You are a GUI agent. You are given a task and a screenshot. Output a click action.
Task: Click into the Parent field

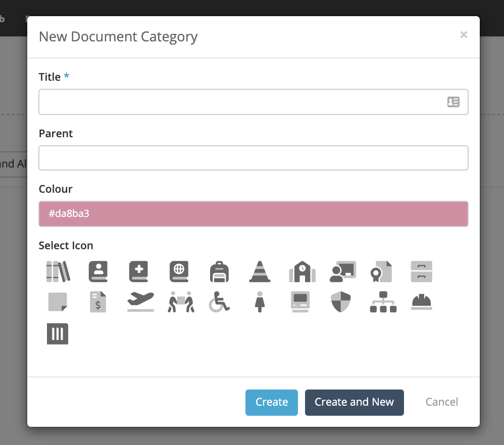coord(254,157)
